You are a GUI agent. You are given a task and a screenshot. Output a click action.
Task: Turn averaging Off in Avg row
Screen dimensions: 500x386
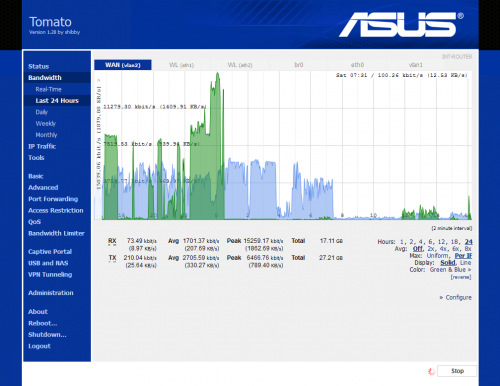[418, 249]
